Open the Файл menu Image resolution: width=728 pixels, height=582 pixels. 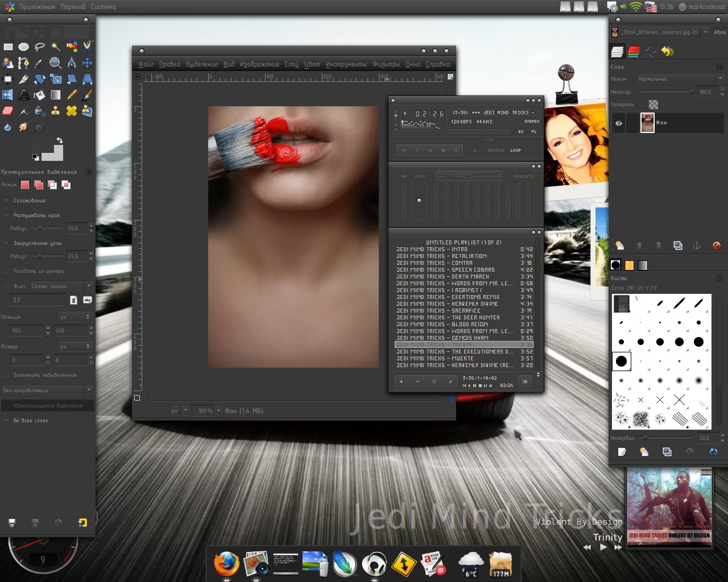point(146,64)
